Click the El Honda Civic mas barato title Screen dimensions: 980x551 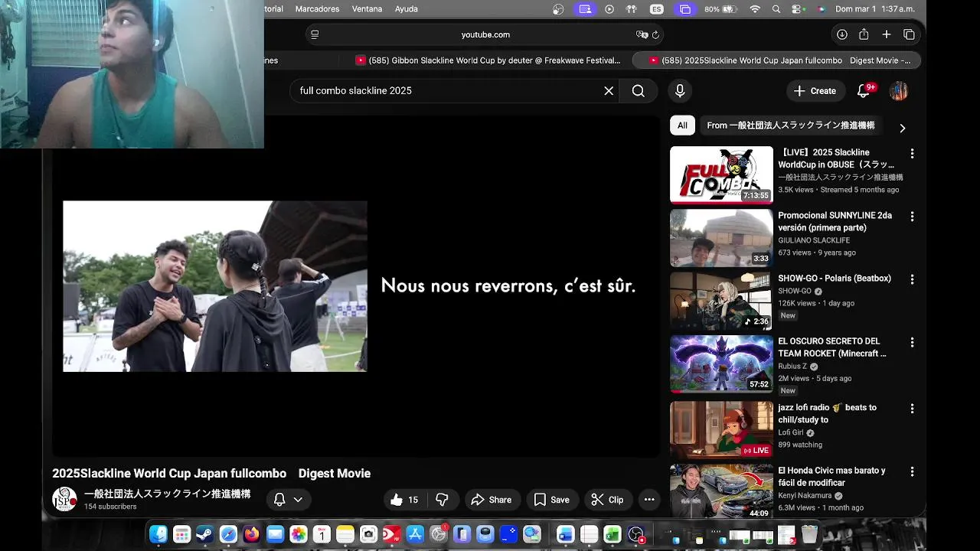[x=831, y=476]
